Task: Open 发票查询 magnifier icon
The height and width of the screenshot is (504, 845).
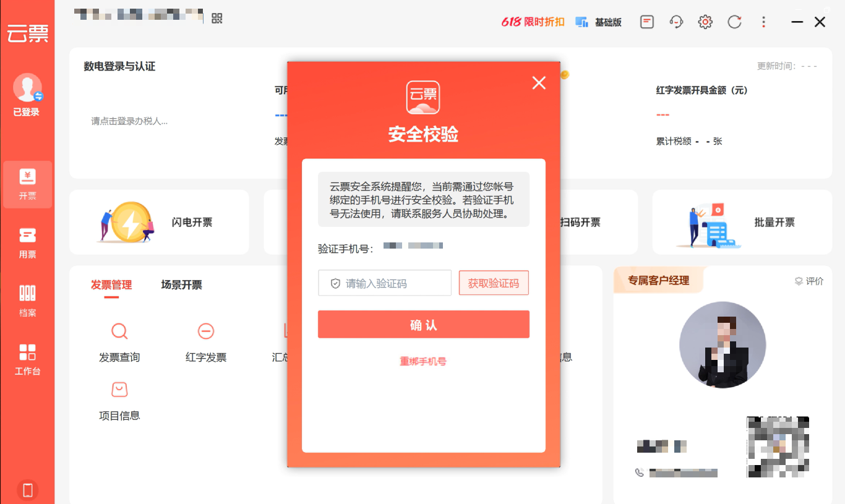Action: pyautogui.click(x=119, y=331)
